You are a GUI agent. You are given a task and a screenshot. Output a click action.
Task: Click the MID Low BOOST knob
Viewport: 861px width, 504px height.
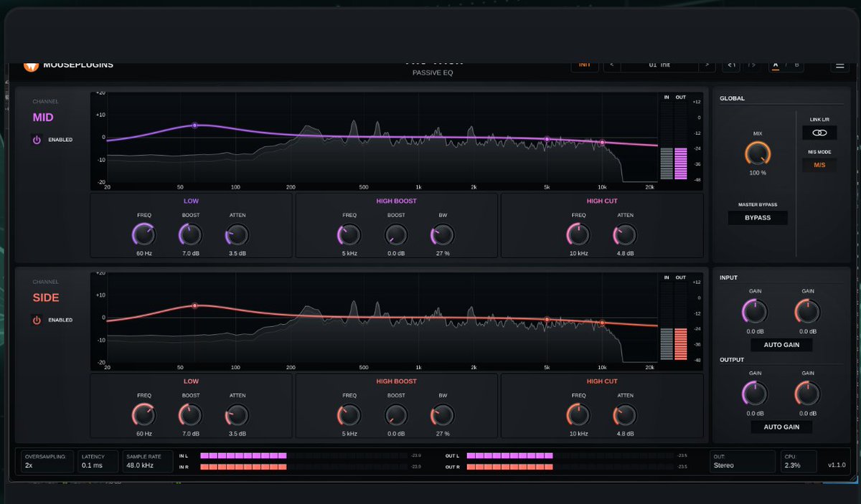190,234
